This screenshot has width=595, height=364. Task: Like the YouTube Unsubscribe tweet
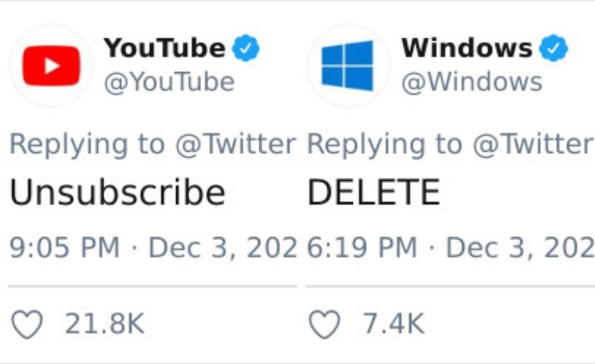tap(27, 324)
